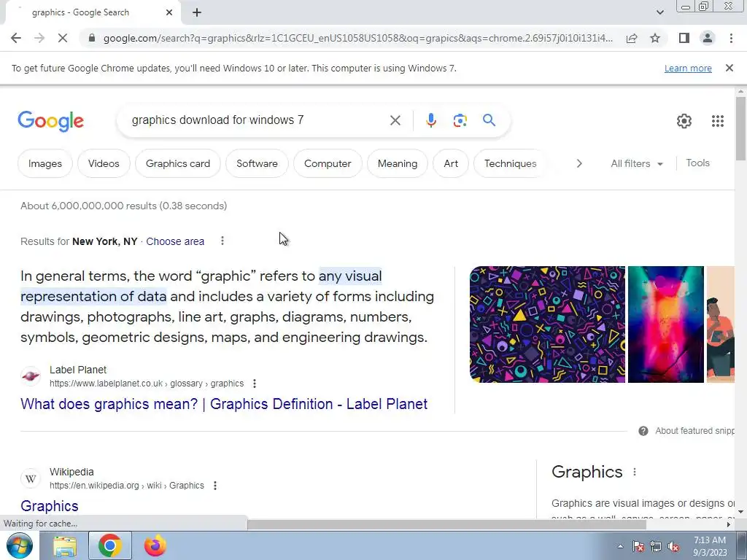Screen dimensions: 747x560
Task: Share this page from address bar
Action: [x=632, y=38]
